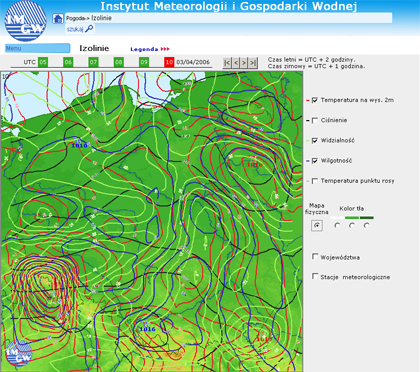Disable Temperatura na wys. 2m checkbox
420x372 pixels.
coord(314,100)
